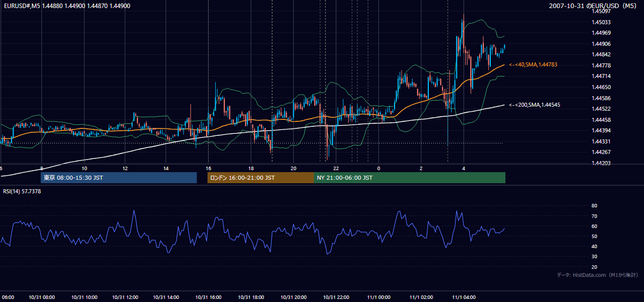The height and width of the screenshot is (302, 644).
Task: Click the データ: HistData.com source credit
Action: 598,275
